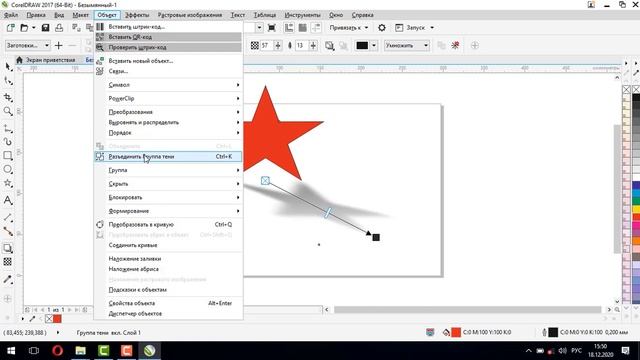This screenshot has height=360, width=640.
Task: Select the Text tool
Action: pyautogui.click(x=8, y=200)
